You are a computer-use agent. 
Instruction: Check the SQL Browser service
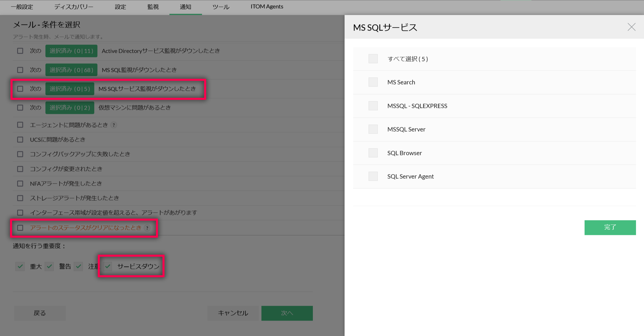pyautogui.click(x=373, y=153)
